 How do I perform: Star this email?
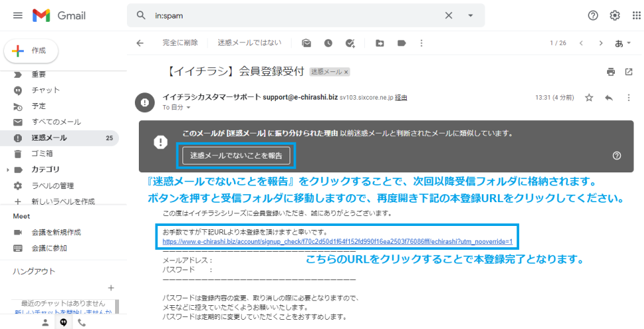coord(589,98)
